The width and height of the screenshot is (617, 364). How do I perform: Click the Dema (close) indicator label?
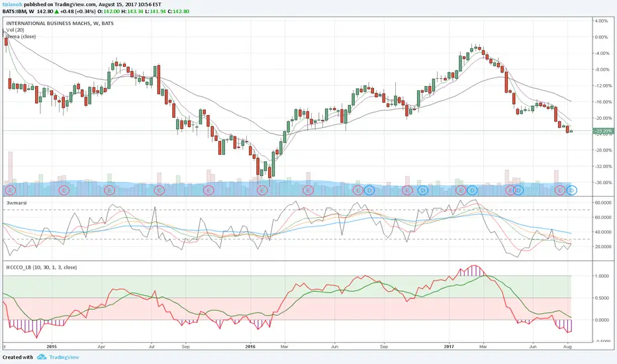tap(21, 36)
